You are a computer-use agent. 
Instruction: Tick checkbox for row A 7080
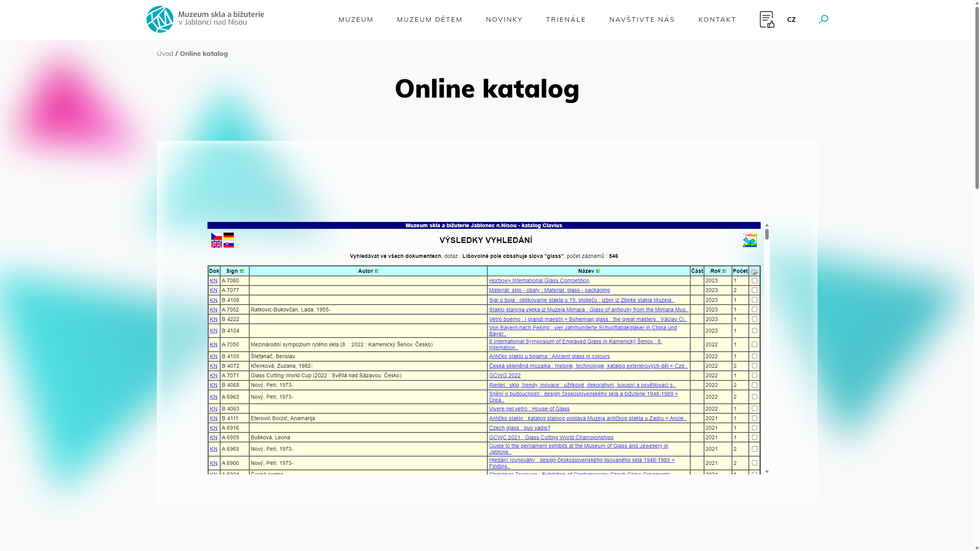[x=755, y=280]
